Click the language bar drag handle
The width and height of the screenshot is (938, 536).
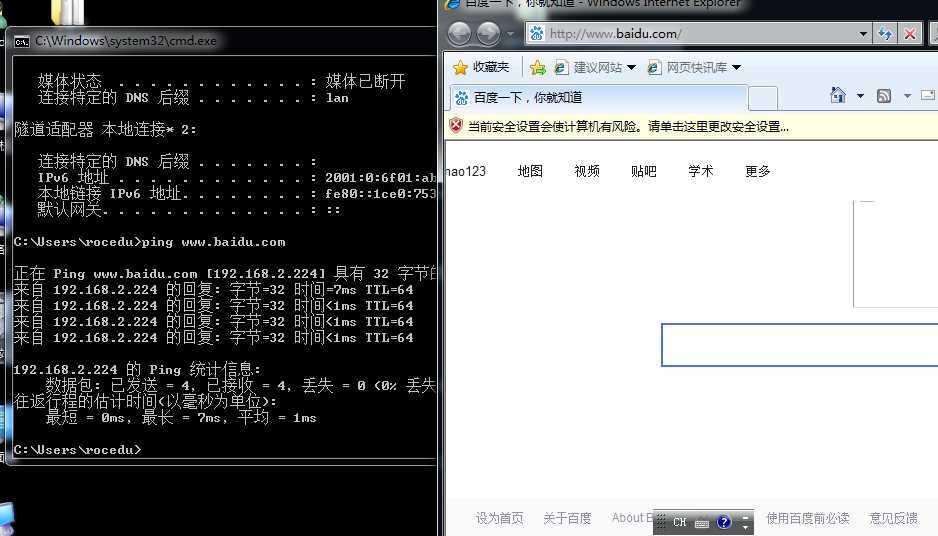tap(661, 522)
